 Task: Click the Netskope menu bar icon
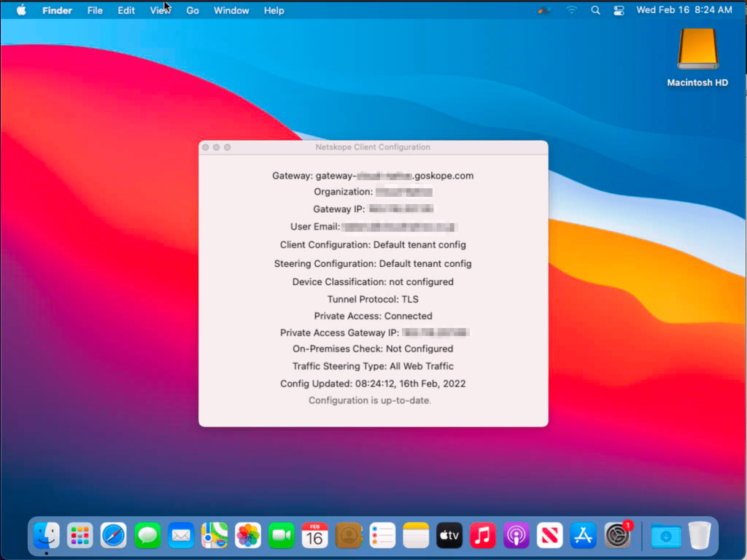coord(544,10)
